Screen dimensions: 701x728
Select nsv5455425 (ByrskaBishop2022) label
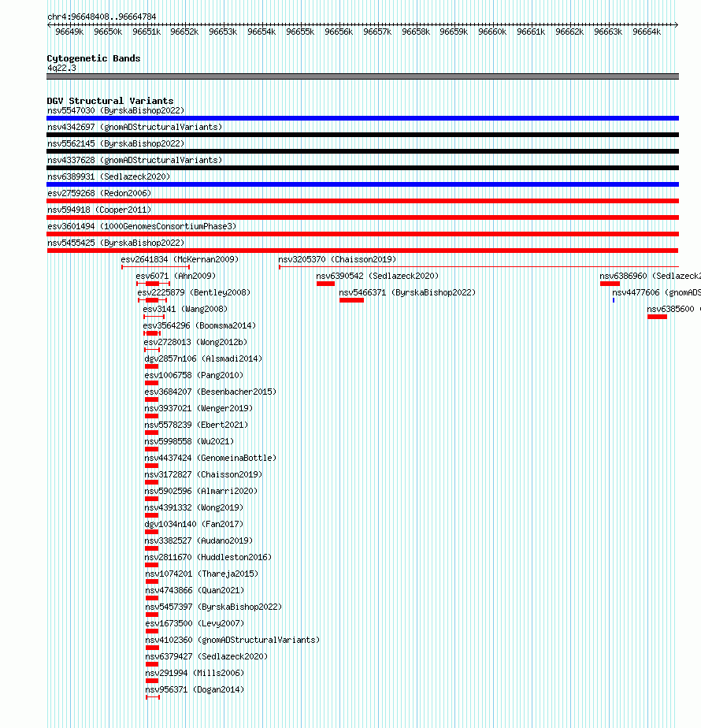[116, 243]
